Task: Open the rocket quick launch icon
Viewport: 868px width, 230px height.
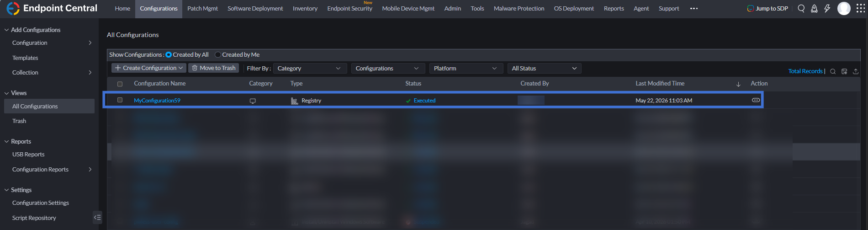Action: pyautogui.click(x=814, y=8)
